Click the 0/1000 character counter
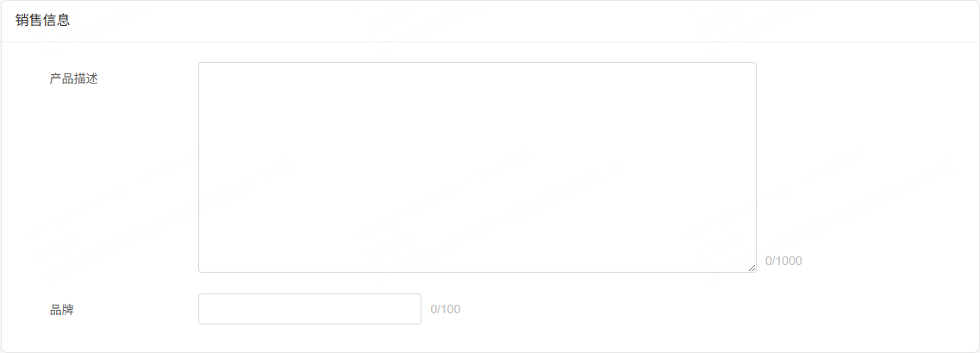Viewport: 980px width, 353px height. point(783,261)
